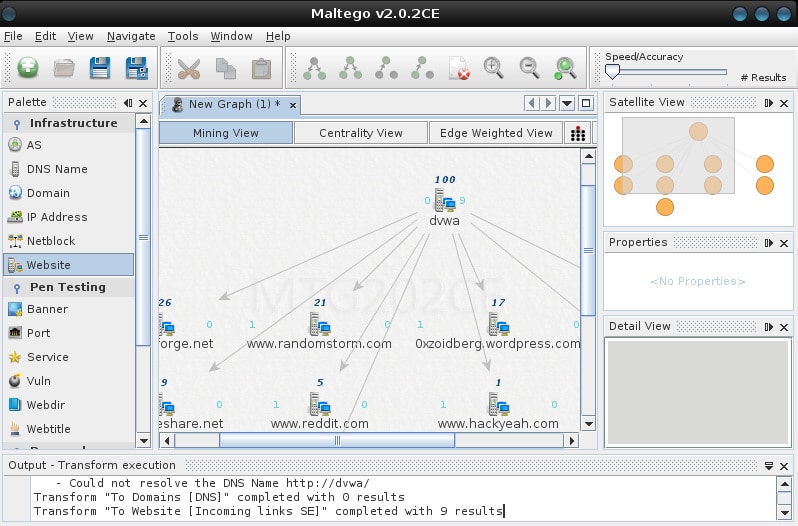This screenshot has height=526, width=798.
Task: Select the Netblock palette entity
Action: (69, 241)
